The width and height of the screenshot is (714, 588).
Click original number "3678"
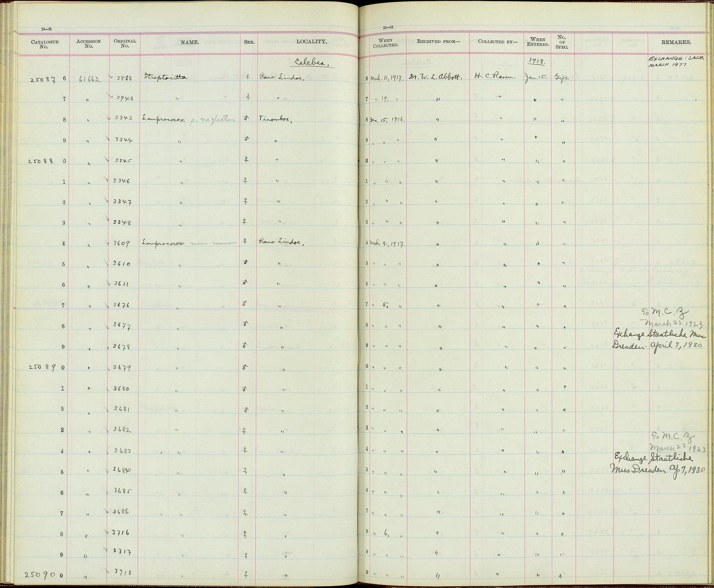[122, 346]
